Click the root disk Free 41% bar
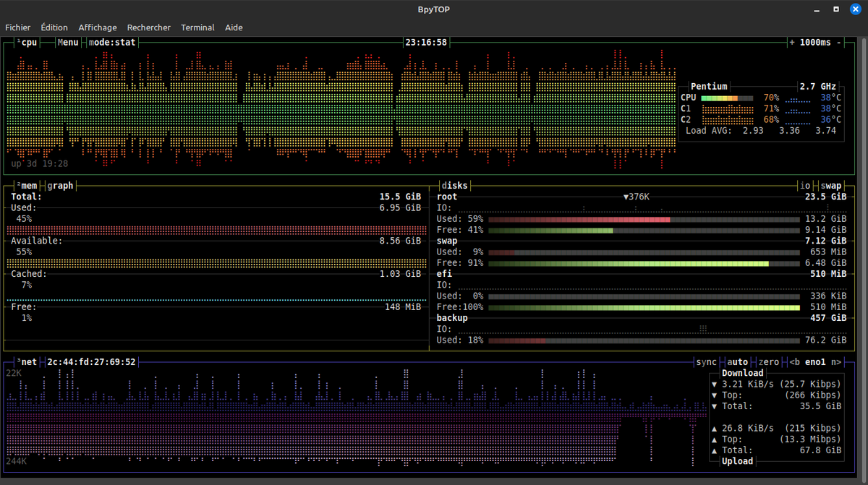This screenshot has height=485, width=868. coord(644,230)
